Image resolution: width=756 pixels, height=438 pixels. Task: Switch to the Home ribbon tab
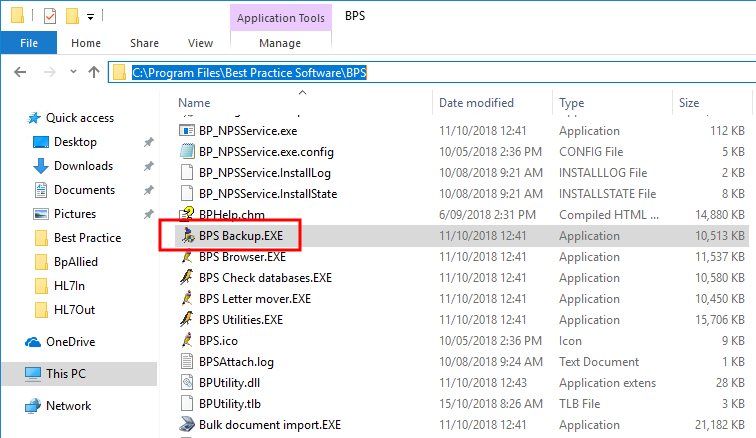86,43
